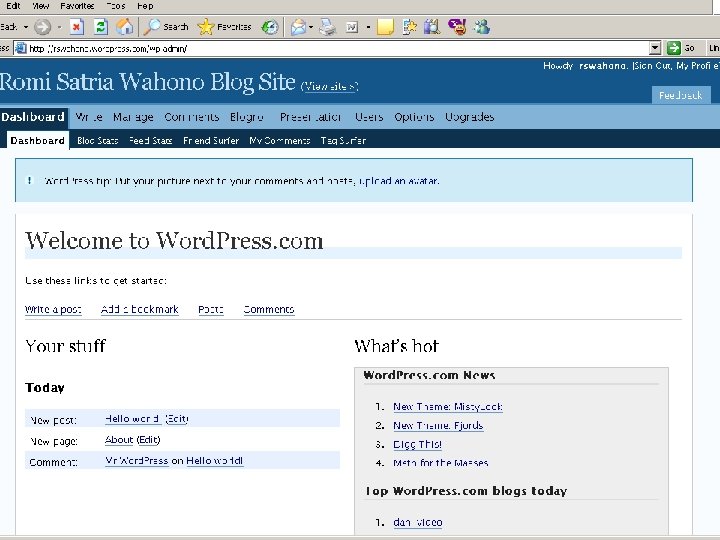Image resolution: width=720 pixels, height=540 pixels.
Task: Click the URL address input field
Action: [x=338, y=48]
